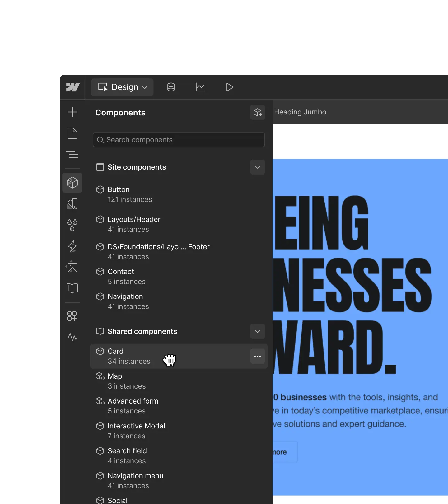Open the Pages panel
The height and width of the screenshot is (504, 448).
[72, 133]
